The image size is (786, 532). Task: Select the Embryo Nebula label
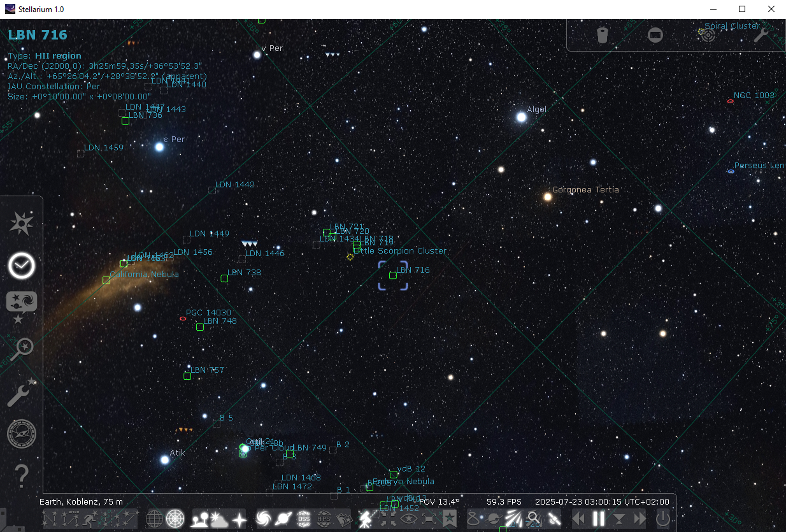tap(403, 482)
